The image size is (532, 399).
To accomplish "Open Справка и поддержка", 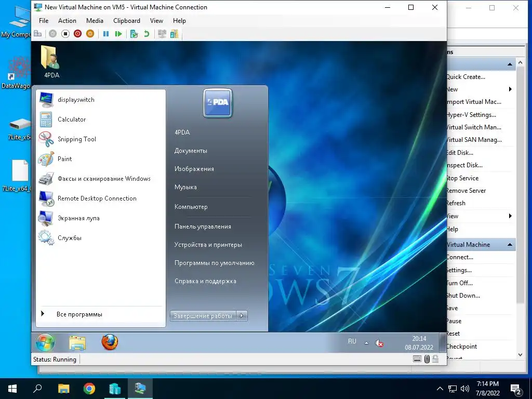I will [205, 281].
